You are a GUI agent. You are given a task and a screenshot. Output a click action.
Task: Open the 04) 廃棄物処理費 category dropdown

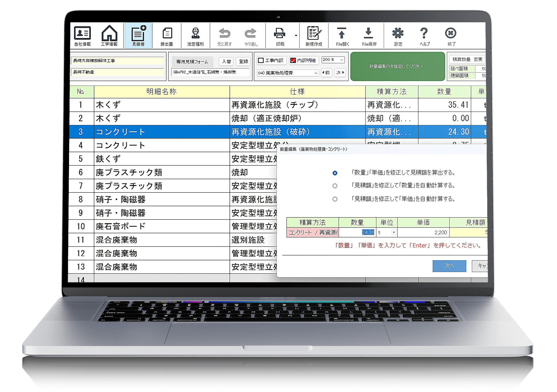pos(288,73)
